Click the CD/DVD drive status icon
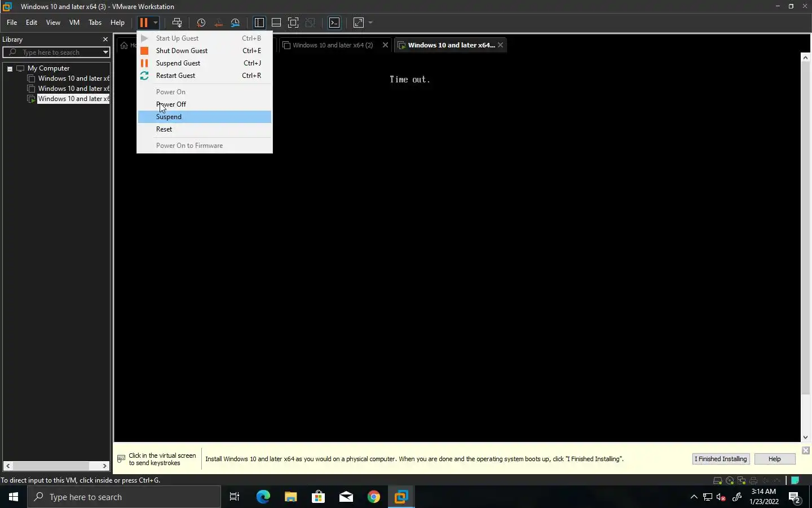The image size is (812, 508). (x=730, y=481)
